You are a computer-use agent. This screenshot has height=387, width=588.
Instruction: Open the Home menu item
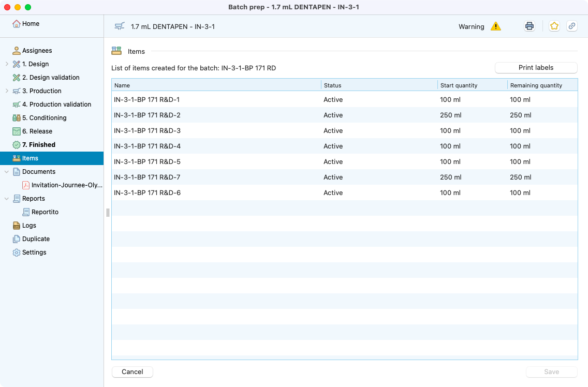[x=31, y=24]
